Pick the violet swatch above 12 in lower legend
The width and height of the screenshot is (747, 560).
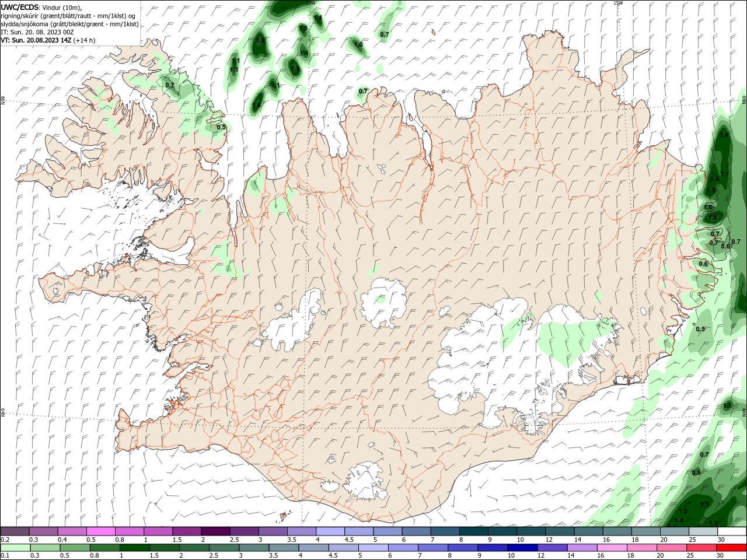(x=553, y=547)
